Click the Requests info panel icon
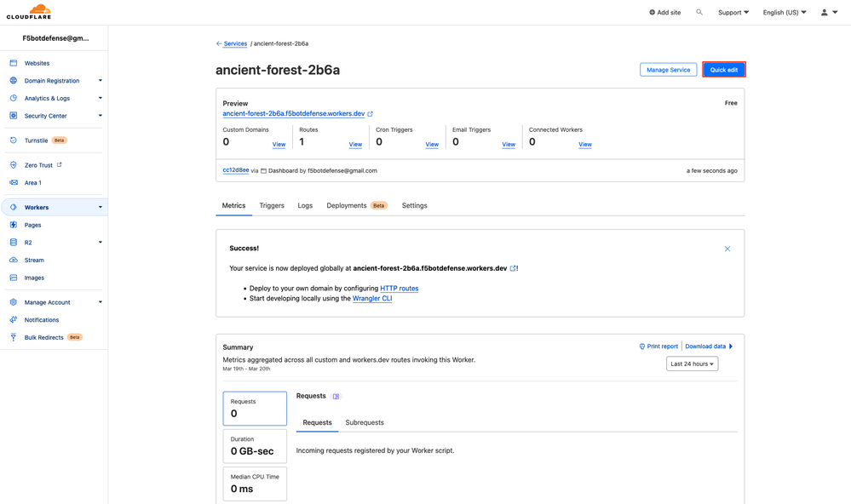Viewport: 851px width, 504px height. coord(336,397)
